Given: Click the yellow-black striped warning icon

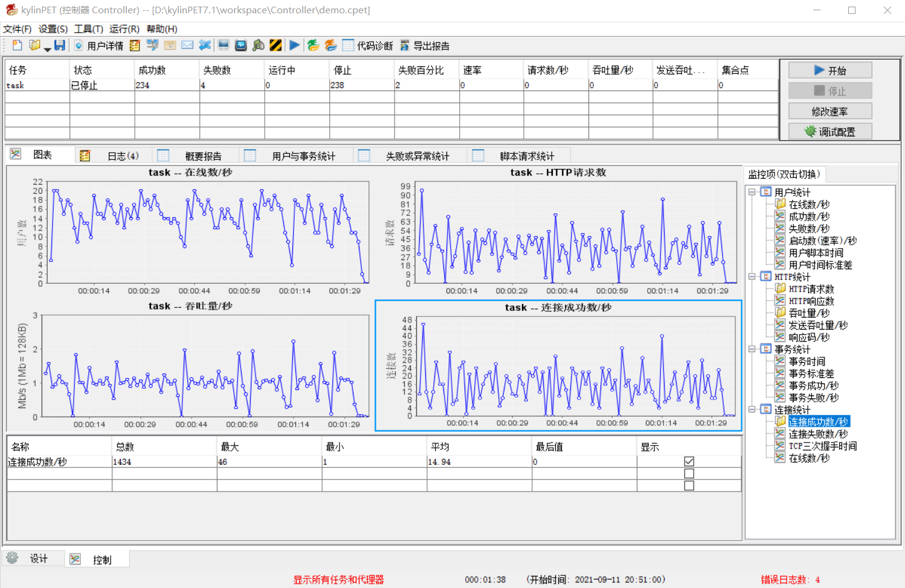Looking at the screenshot, I should (x=276, y=45).
